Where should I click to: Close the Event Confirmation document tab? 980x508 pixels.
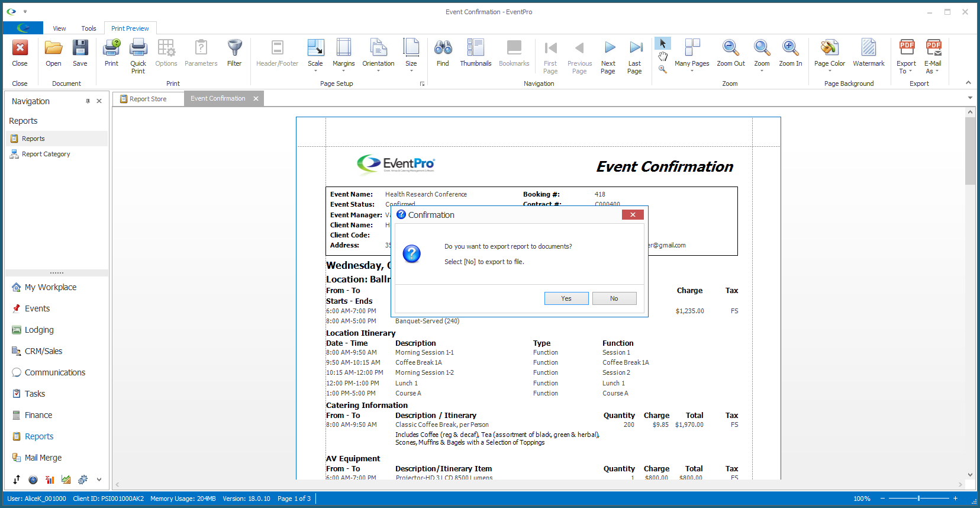(x=256, y=99)
